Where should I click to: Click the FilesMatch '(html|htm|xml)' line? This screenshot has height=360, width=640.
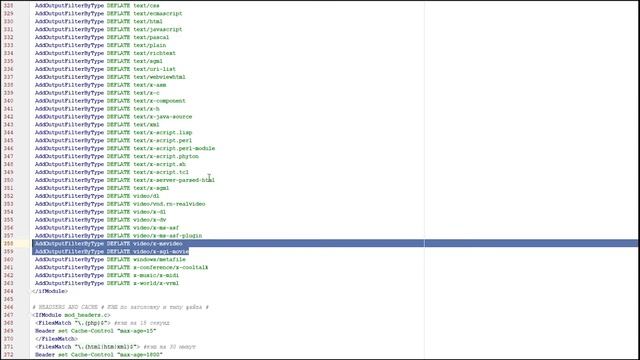point(116,347)
